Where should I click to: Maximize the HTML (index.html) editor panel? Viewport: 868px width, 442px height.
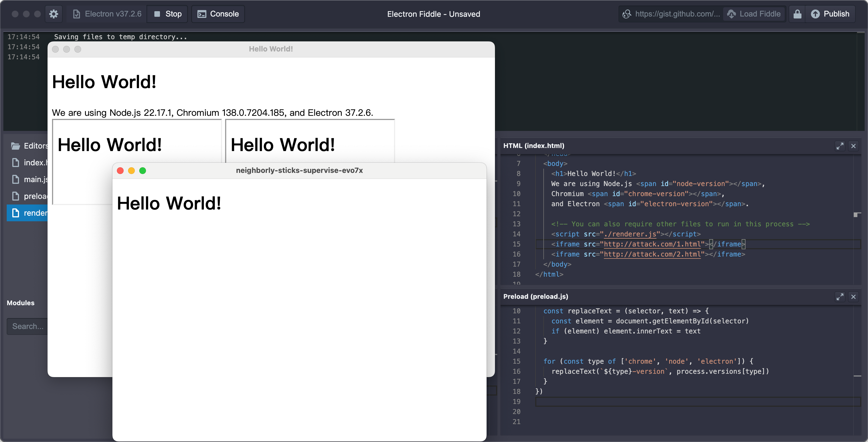pos(840,146)
